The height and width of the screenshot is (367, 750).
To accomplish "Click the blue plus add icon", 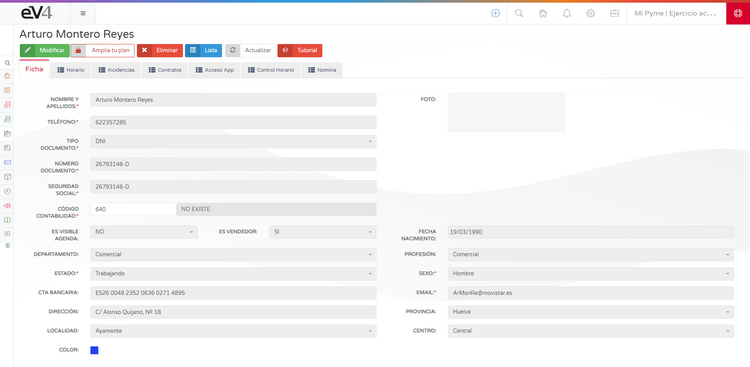I will (496, 13).
